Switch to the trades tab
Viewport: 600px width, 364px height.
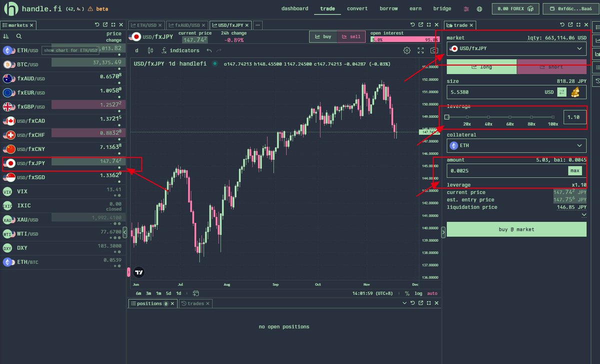pos(195,303)
